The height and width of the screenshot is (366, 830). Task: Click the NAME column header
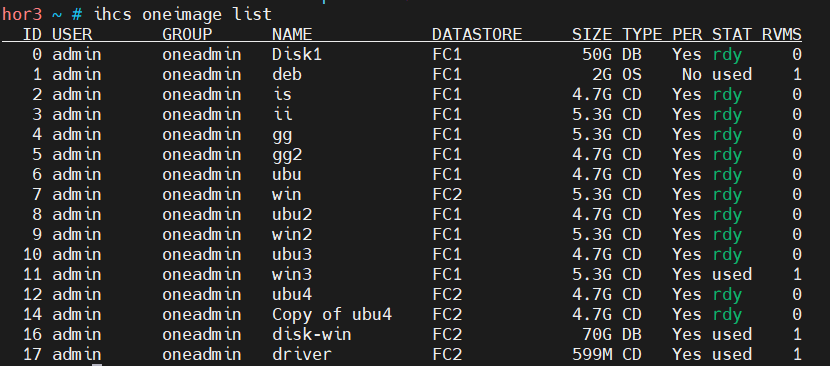tap(292, 34)
